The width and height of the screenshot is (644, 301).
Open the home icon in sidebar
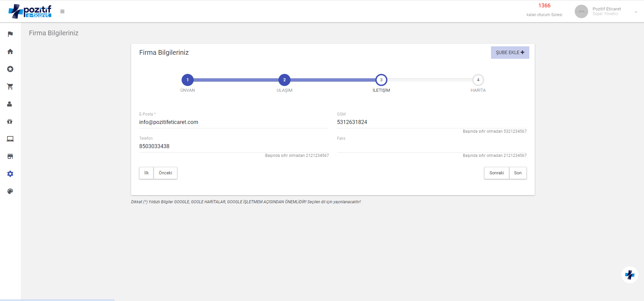pyautogui.click(x=10, y=51)
